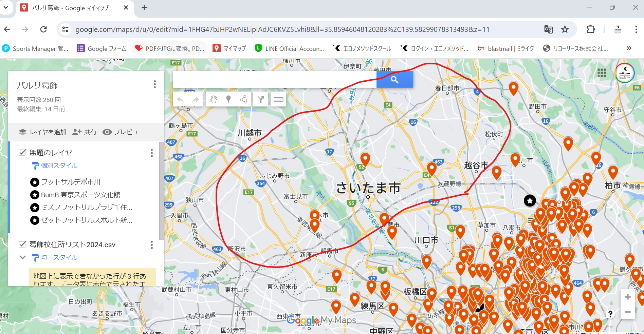Click the map search input field
Image resolution: width=644 pixels, height=334 pixels.
(x=274, y=80)
